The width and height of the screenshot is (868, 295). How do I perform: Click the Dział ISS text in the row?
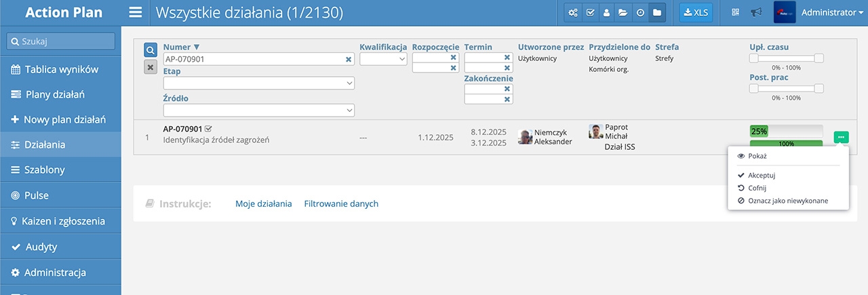[620, 146]
